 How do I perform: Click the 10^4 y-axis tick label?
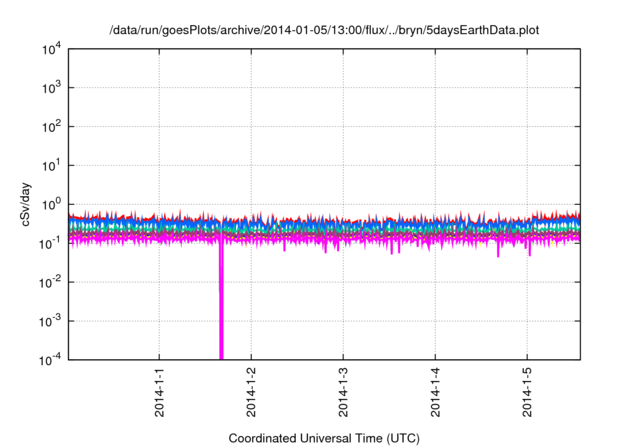point(51,50)
